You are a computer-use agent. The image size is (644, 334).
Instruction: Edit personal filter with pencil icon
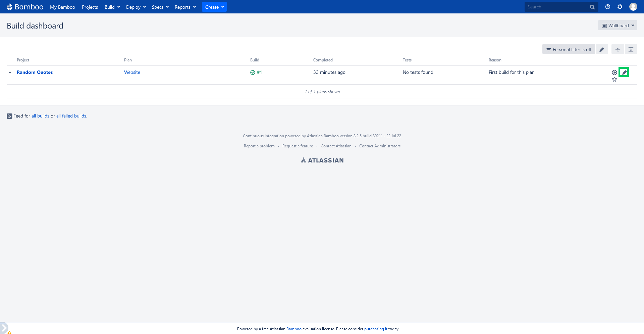602,49
